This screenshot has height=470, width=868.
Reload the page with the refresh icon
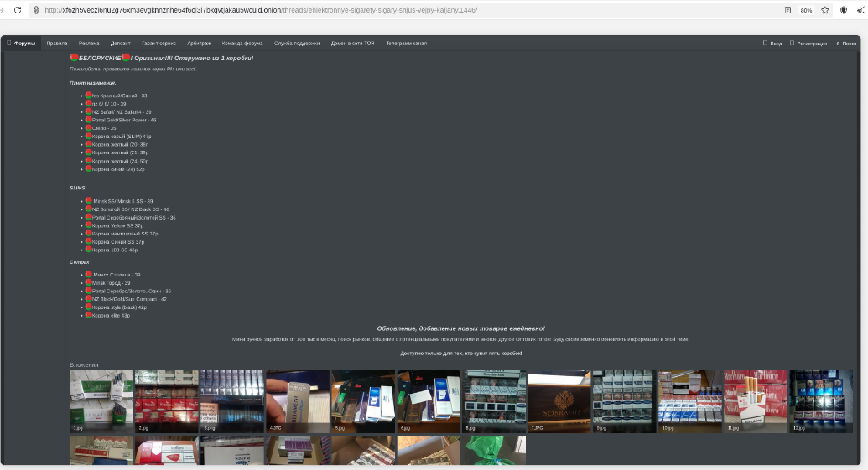coord(18,10)
